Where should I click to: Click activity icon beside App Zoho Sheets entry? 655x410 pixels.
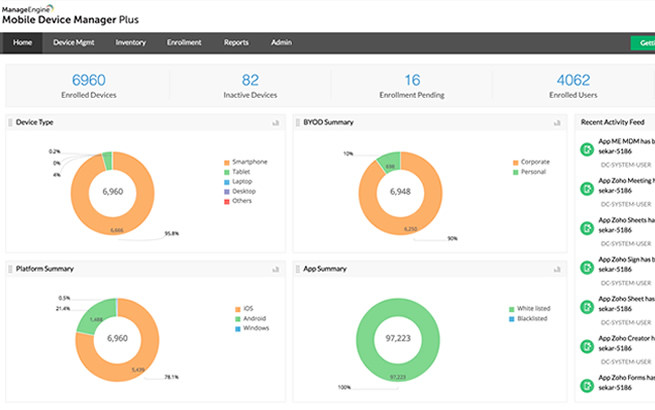(587, 228)
